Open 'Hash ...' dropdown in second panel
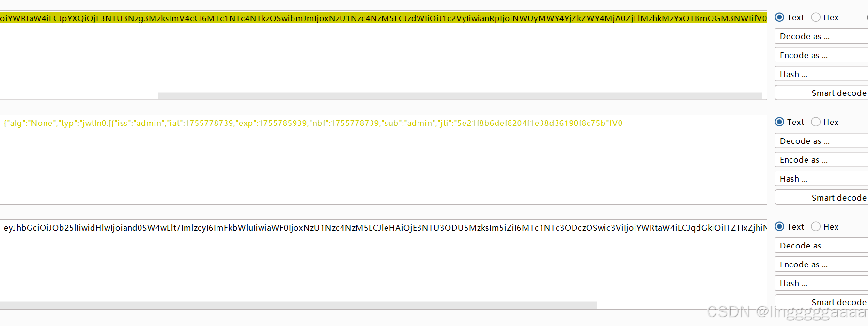This screenshot has width=868, height=326. (821, 179)
